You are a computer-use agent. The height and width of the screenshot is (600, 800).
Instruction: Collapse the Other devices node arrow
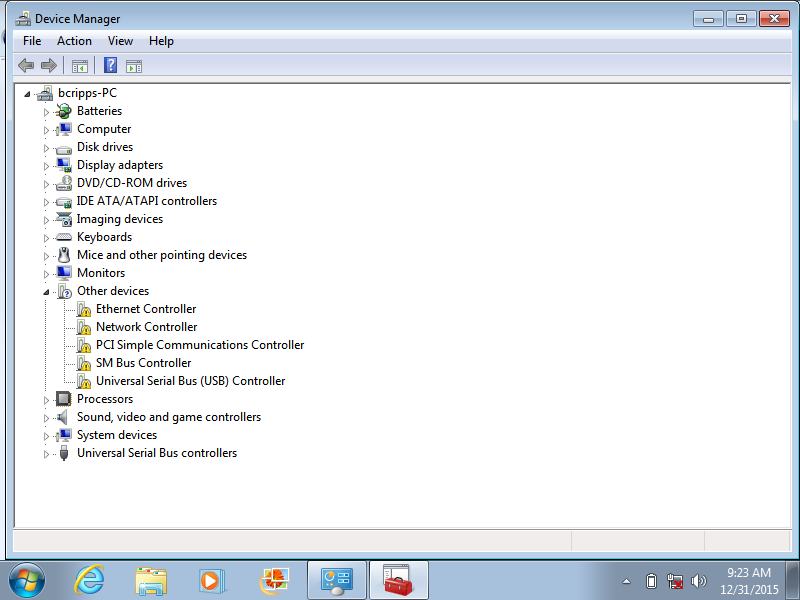(x=46, y=292)
